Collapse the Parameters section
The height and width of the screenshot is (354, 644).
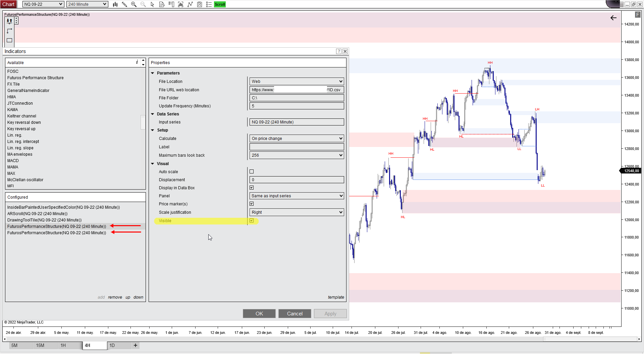153,73
